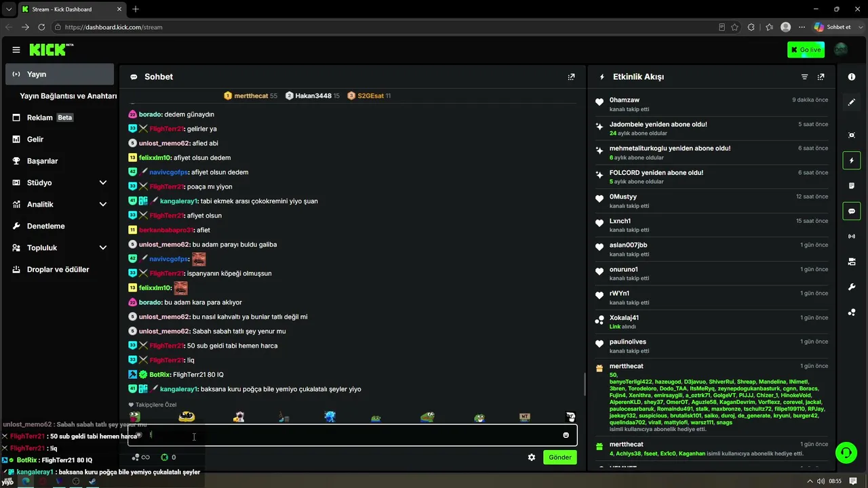Click the chat panel scrollbar

[585, 384]
